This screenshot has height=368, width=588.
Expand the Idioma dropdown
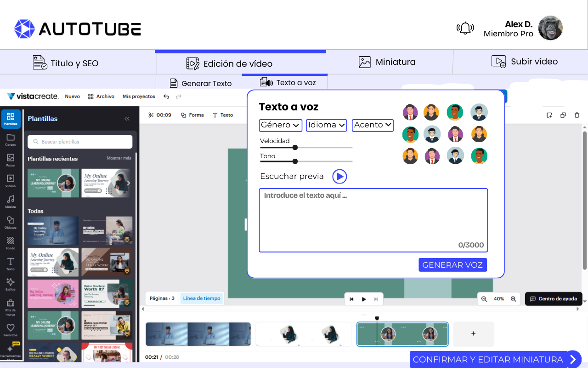pyautogui.click(x=326, y=125)
